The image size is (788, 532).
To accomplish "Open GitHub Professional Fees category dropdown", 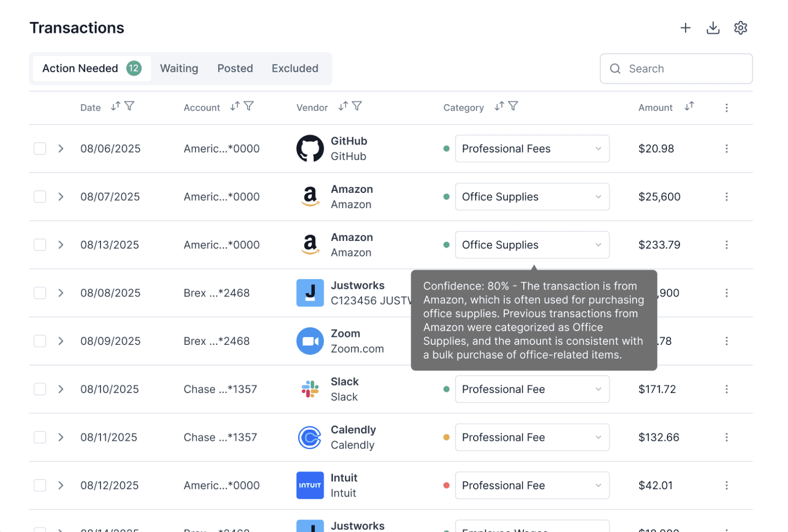I will (x=532, y=149).
